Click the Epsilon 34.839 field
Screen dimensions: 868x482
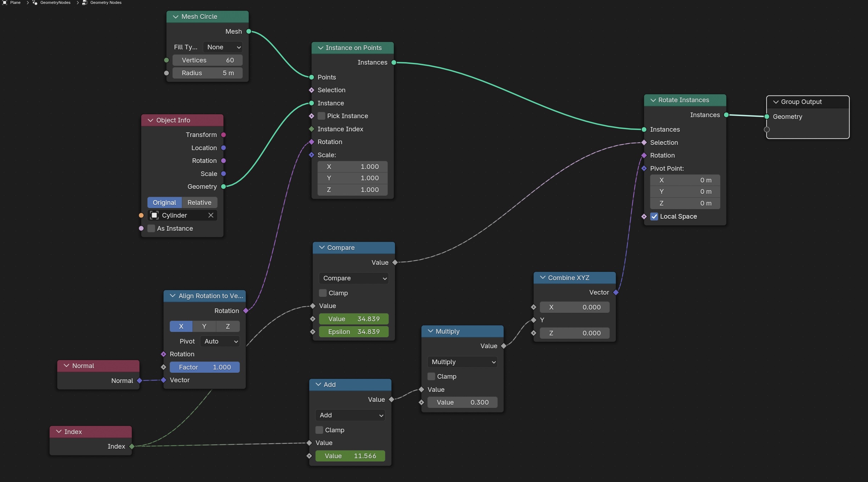(x=354, y=332)
